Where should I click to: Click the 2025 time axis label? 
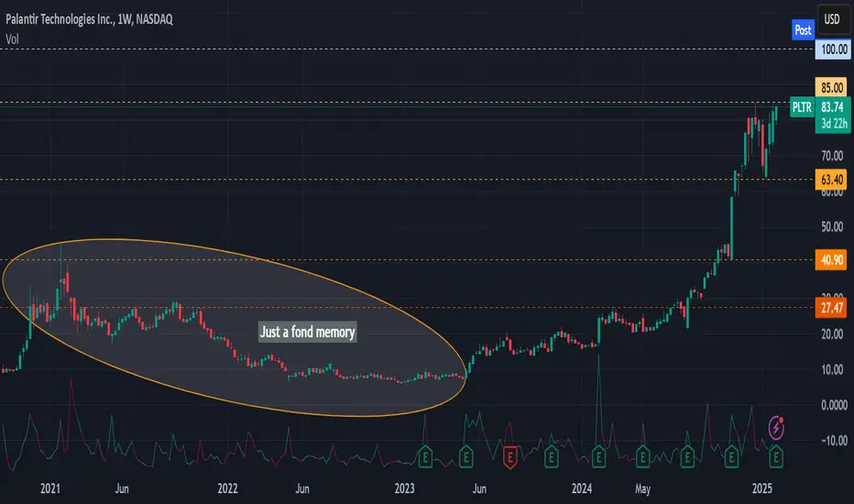[x=762, y=488]
